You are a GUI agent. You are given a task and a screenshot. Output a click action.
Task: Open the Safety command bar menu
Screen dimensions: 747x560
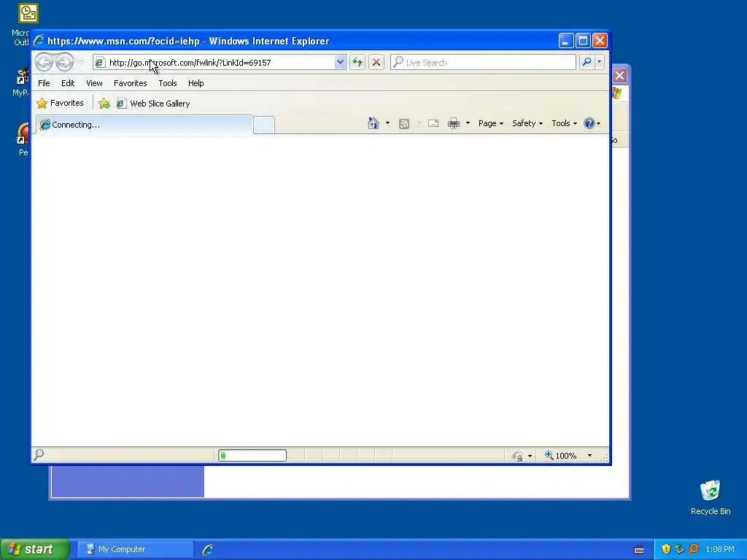527,123
